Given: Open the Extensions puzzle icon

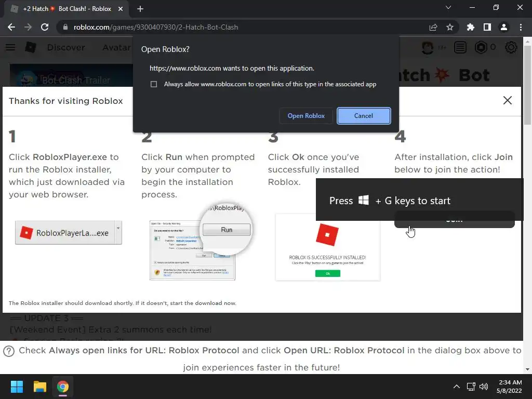Looking at the screenshot, I should [471, 27].
